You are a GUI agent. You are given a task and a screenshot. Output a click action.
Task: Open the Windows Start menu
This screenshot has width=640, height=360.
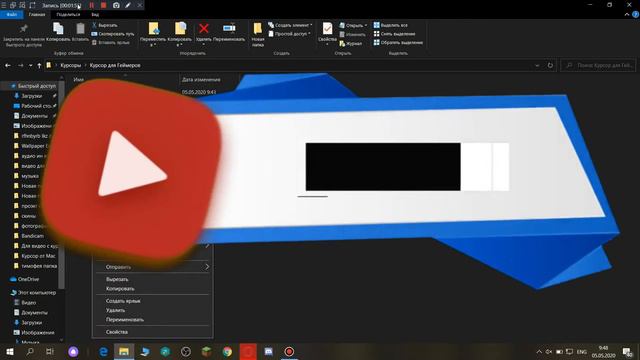tap(10, 351)
